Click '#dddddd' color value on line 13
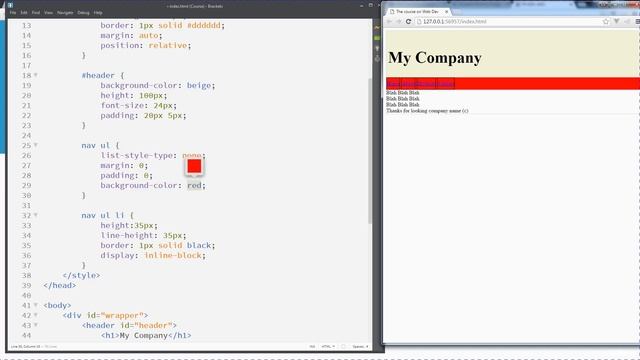This screenshot has height=360, width=640. tap(204, 25)
